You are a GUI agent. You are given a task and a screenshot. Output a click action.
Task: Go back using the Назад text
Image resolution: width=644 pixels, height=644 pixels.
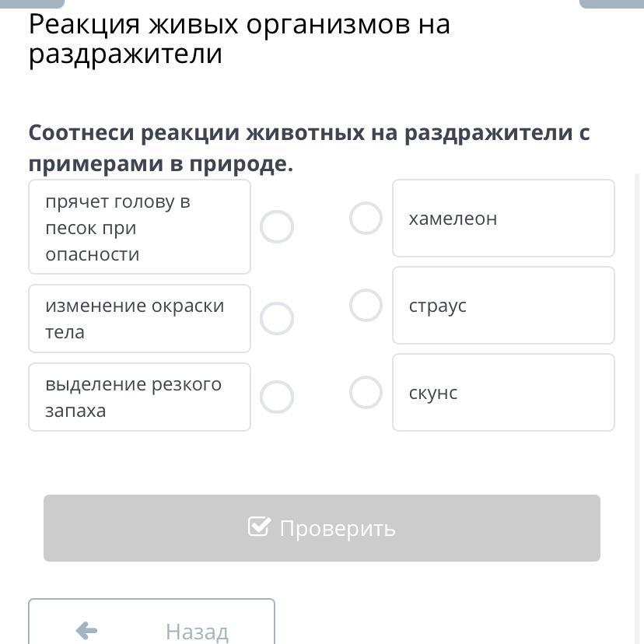197,632
